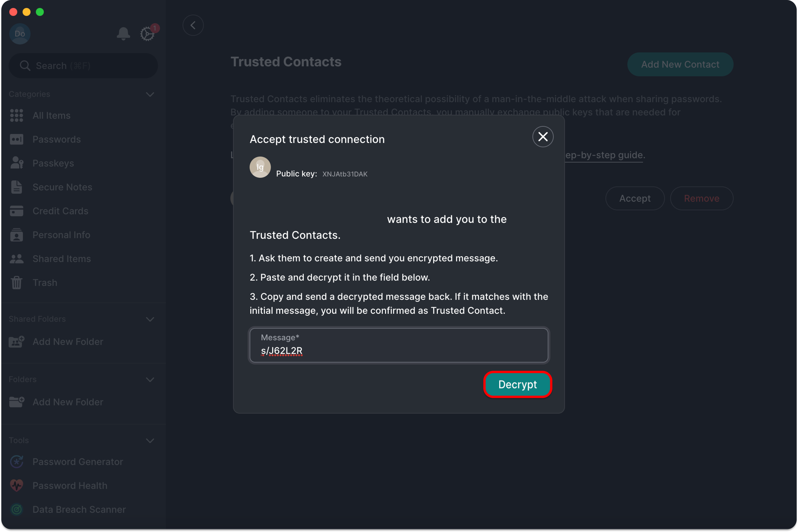
Task: Click the Search field
Action: 83,66
